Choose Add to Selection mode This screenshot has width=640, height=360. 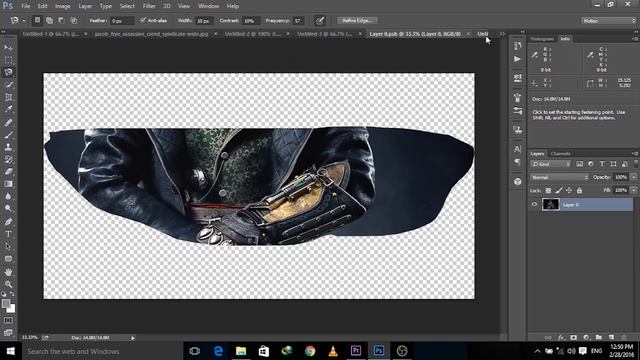click(x=49, y=20)
